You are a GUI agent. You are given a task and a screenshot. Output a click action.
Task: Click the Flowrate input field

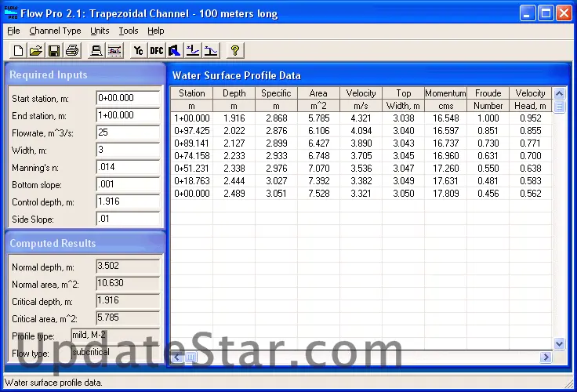point(127,132)
